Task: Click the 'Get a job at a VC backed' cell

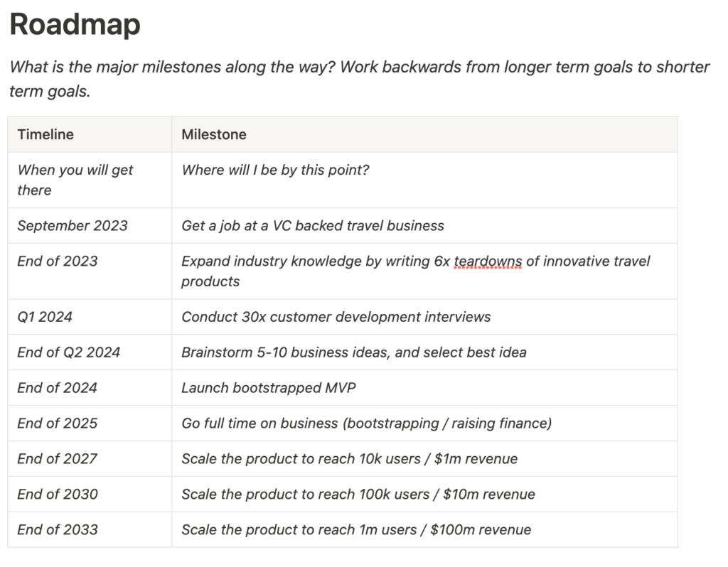Action: click(x=313, y=226)
